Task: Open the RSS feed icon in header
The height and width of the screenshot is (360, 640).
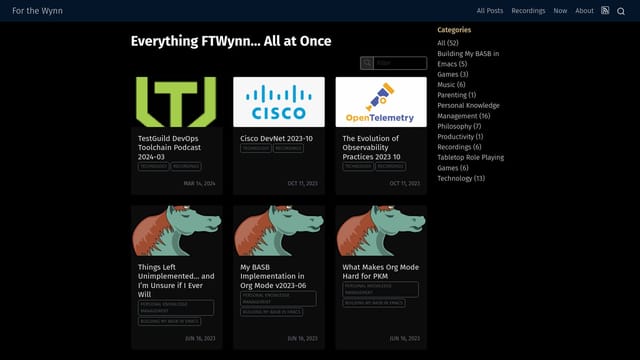Action: click(x=605, y=11)
